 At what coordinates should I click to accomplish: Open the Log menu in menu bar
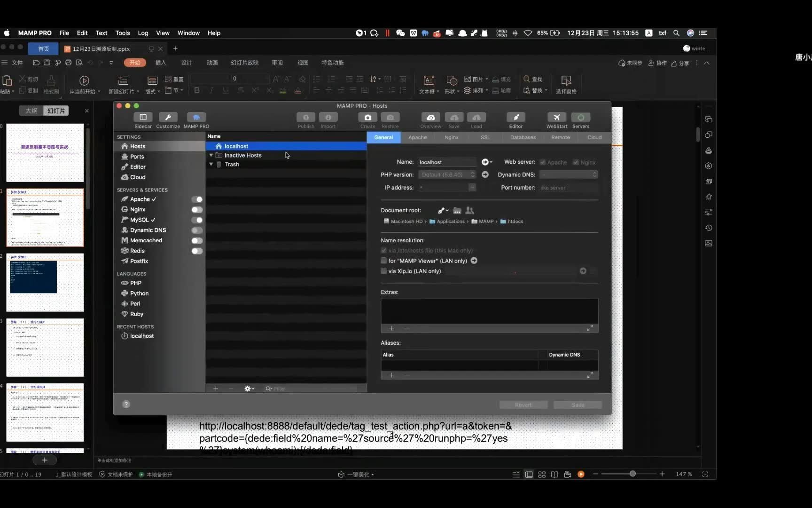[143, 33]
